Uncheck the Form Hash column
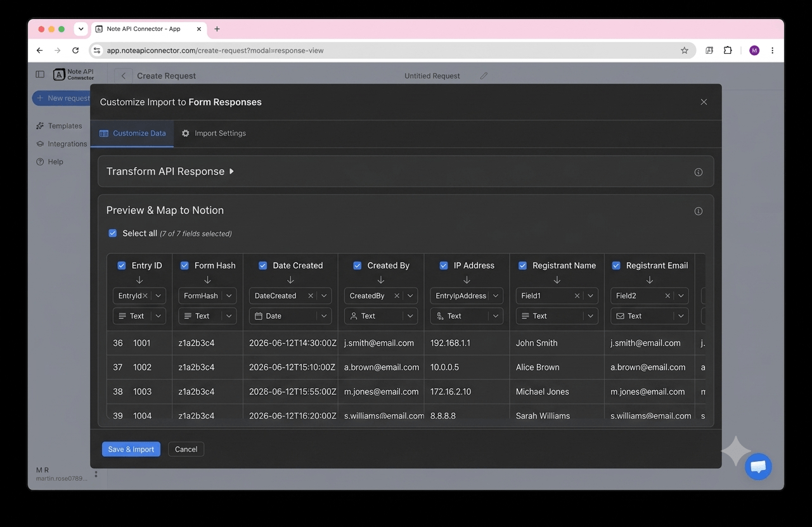Viewport: 812px width, 527px height. [184, 265]
